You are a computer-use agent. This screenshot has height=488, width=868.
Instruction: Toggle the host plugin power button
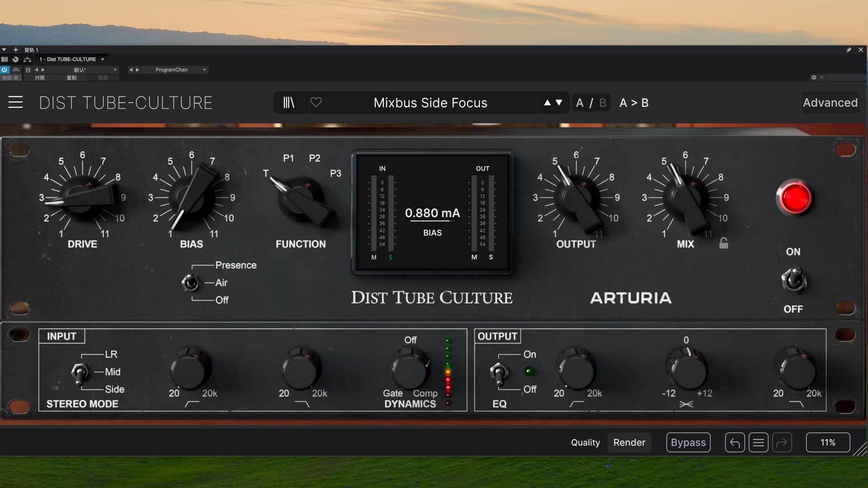point(5,70)
